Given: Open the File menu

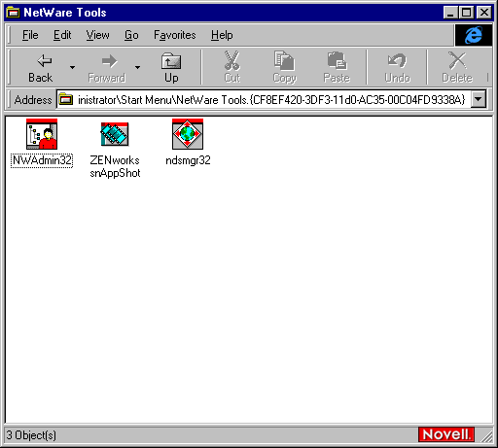Looking at the screenshot, I should pyautogui.click(x=30, y=35).
